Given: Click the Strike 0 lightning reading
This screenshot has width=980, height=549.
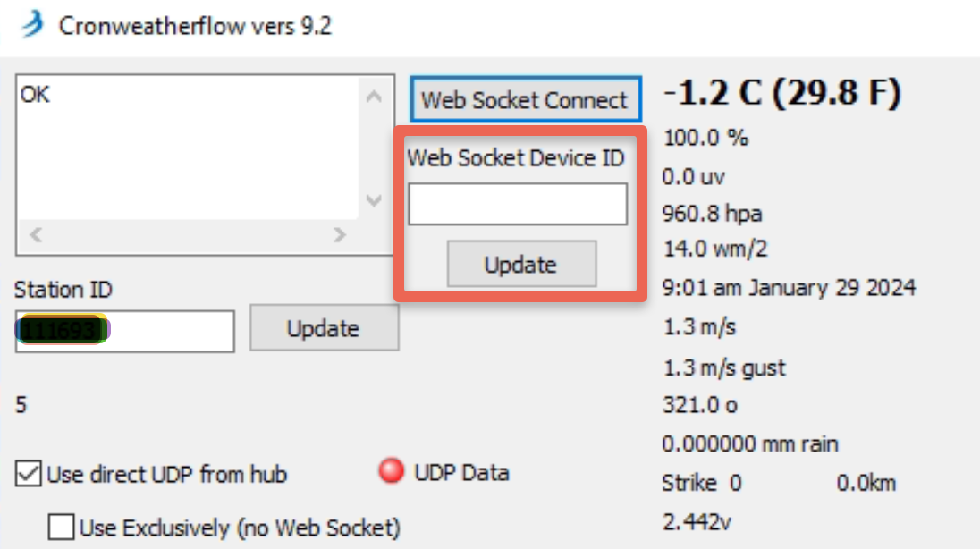Looking at the screenshot, I should coord(702,483).
